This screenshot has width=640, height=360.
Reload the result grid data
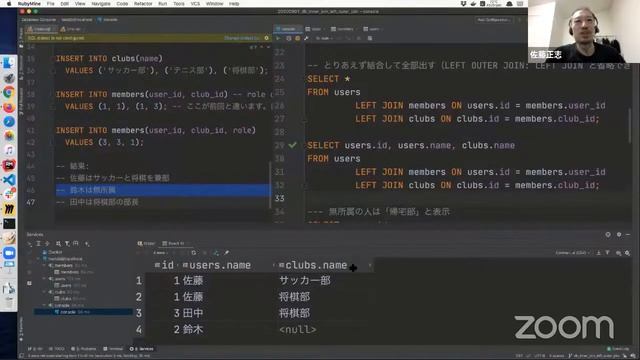[193, 253]
